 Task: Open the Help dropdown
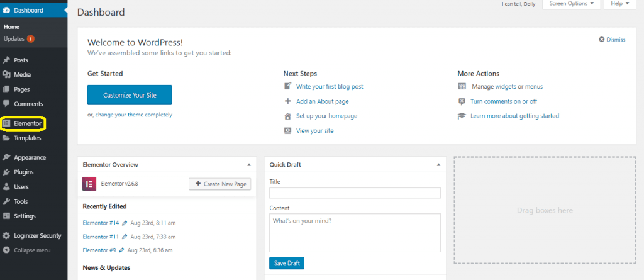620,3
